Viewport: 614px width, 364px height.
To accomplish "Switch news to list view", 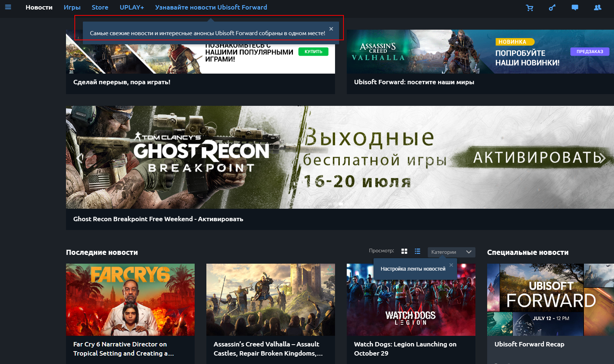I will (418, 251).
